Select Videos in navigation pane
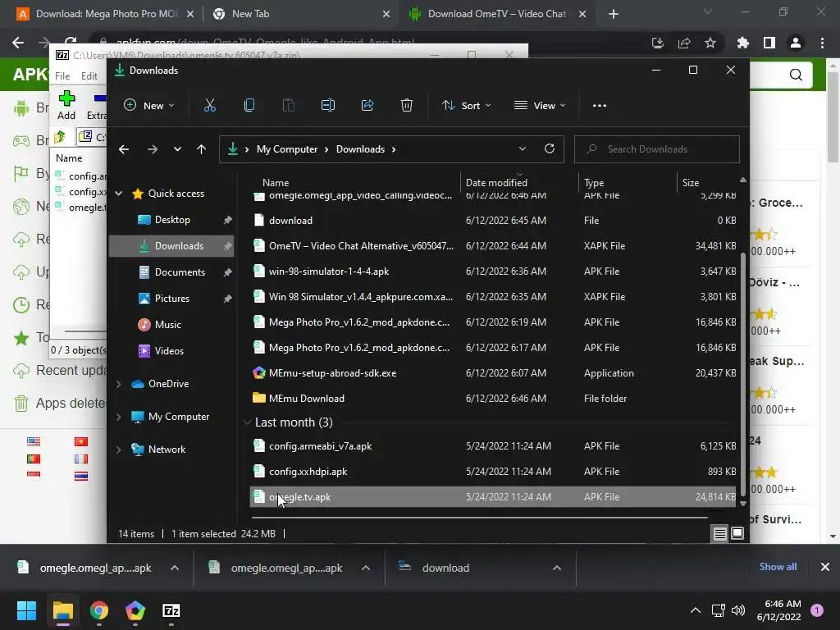 click(x=169, y=351)
